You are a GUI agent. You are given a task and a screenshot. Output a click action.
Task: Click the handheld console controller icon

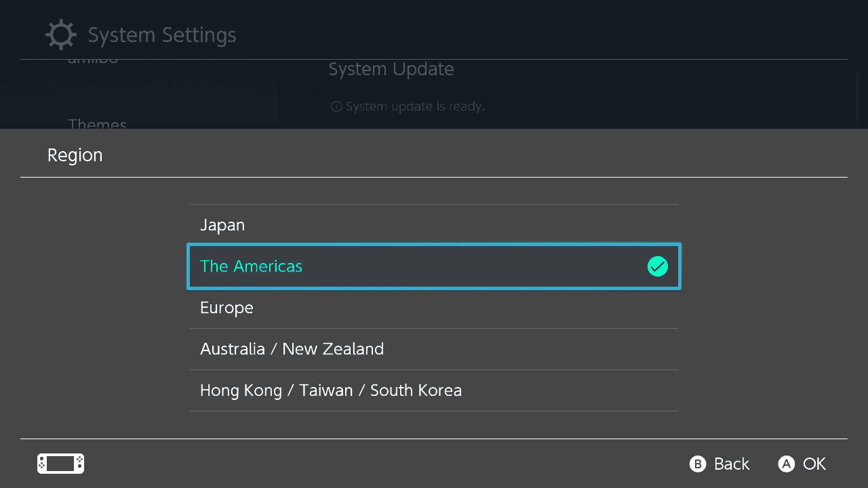tap(61, 464)
